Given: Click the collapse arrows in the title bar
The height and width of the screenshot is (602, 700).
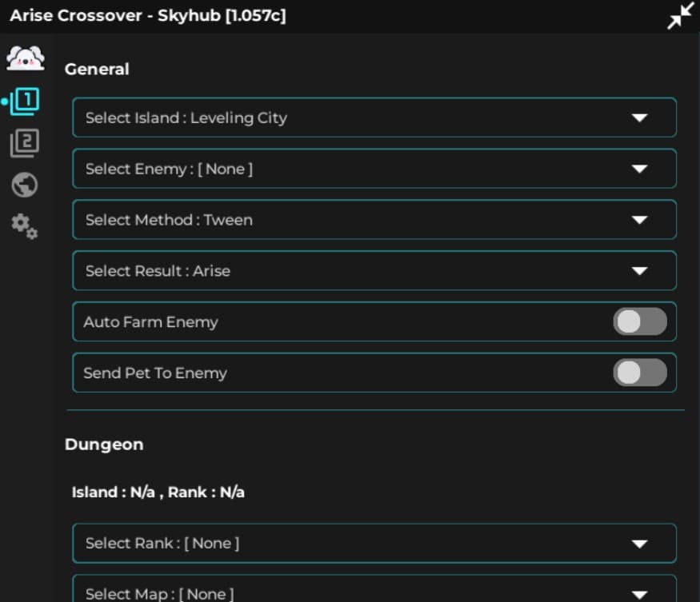Looking at the screenshot, I should (678, 14).
